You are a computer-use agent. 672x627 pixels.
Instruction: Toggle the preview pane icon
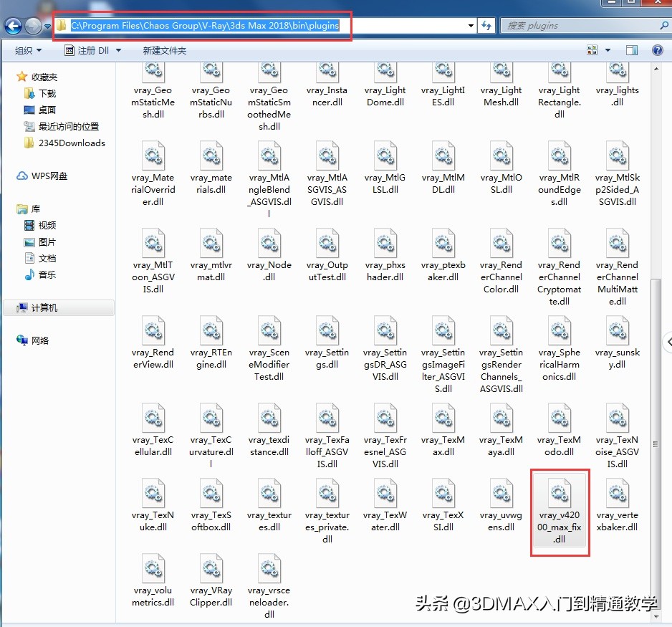coord(632,51)
